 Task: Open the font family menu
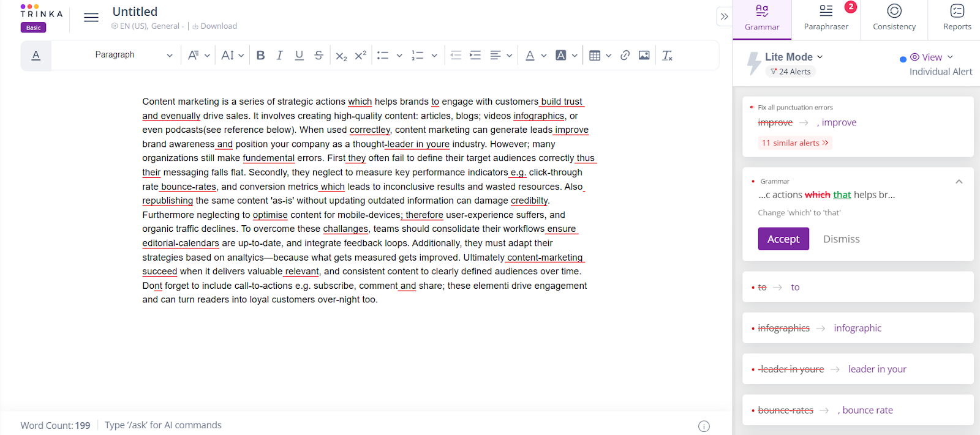(x=198, y=55)
